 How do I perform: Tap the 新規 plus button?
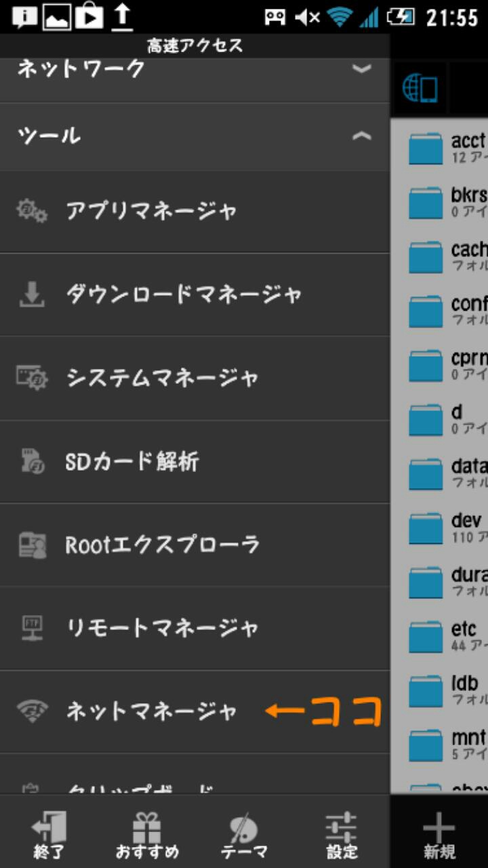[439, 835]
